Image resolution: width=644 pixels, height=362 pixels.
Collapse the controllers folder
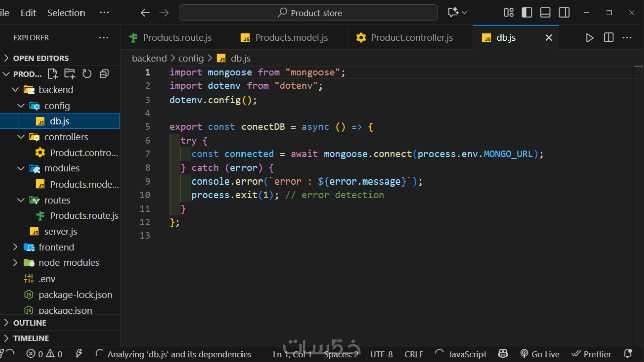(x=65, y=137)
